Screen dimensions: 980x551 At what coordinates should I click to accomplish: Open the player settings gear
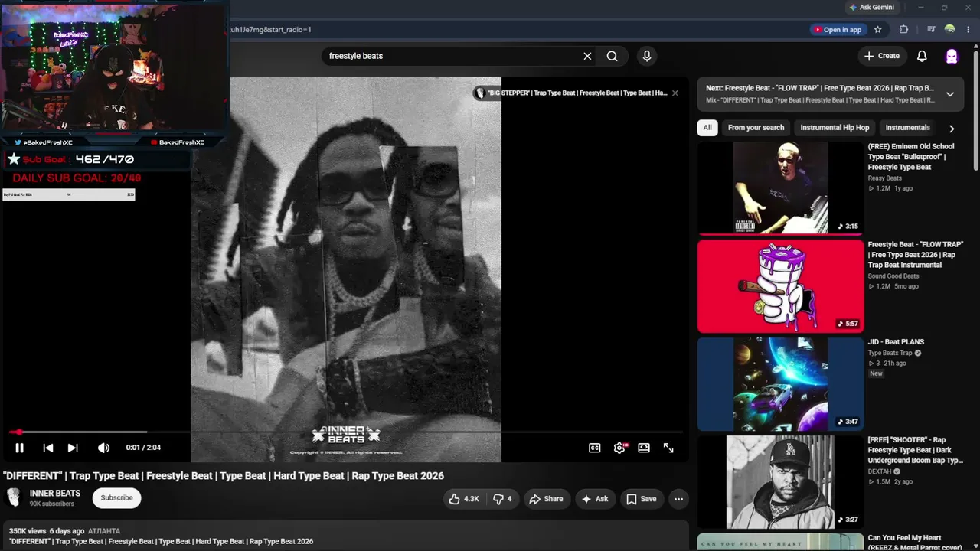[619, 448]
